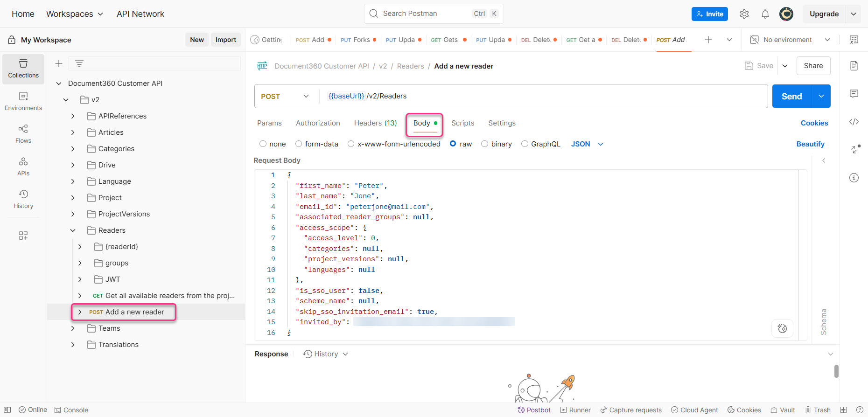The height and width of the screenshot is (417, 868).
Task: Click the New button in workspace
Action: tap(197, 40)
